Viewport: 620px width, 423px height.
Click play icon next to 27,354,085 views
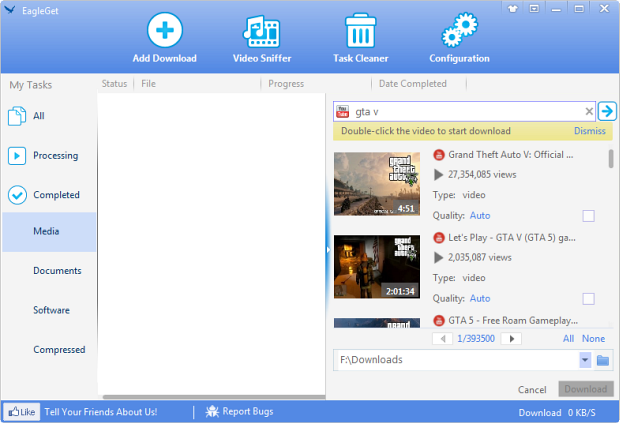coord(438,174)
